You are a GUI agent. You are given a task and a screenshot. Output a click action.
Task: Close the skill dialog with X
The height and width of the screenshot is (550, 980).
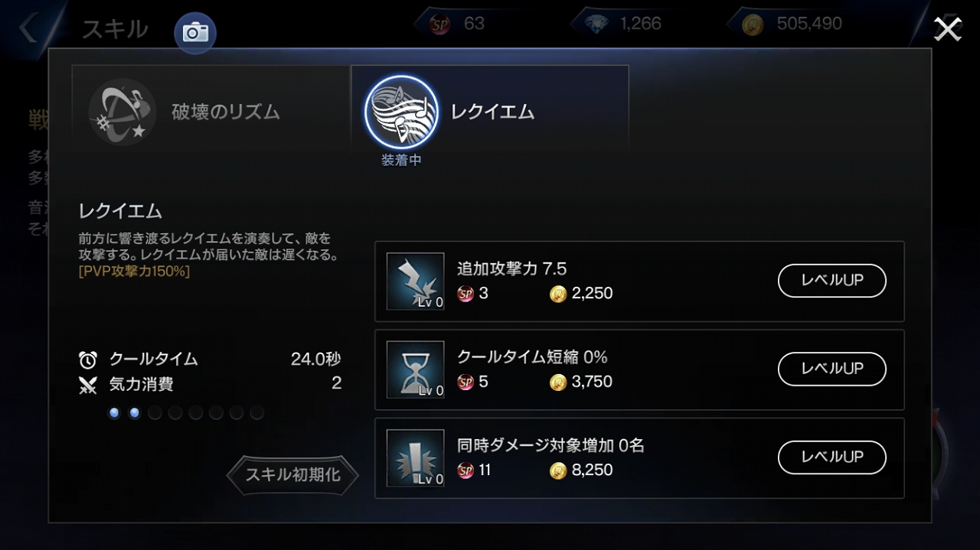pyautogui.click(x=948, y=29)
